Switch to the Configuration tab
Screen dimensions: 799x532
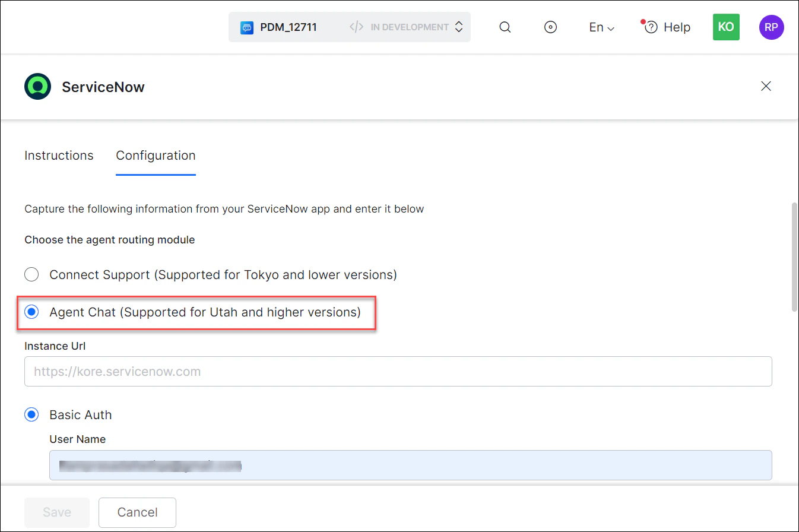coord(156,156)
